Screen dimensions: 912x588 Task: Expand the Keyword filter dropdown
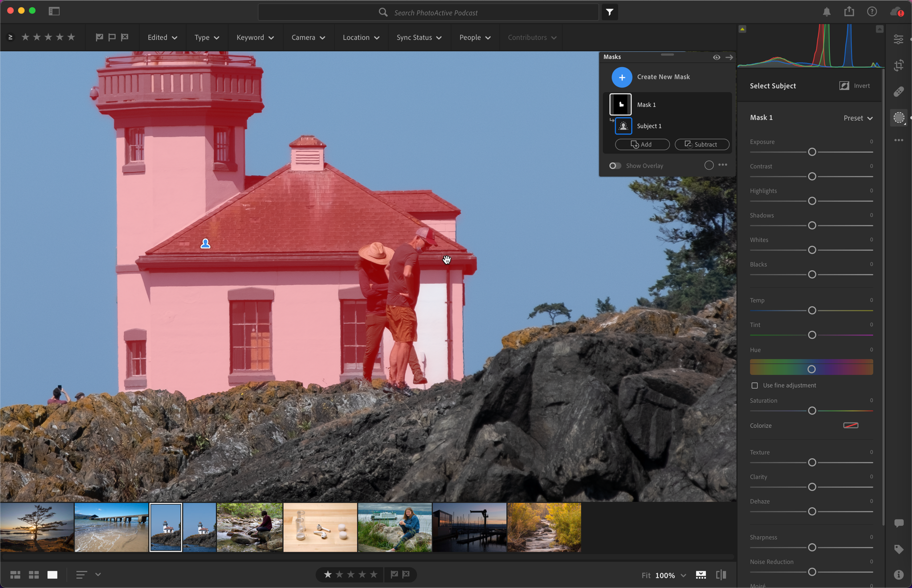click(x=255, y=38)
